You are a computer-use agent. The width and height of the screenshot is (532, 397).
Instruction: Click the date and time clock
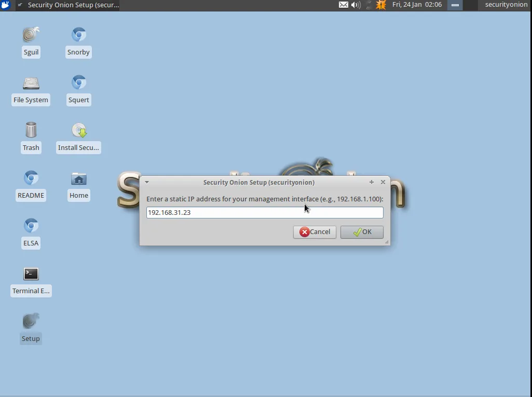point(417,5)
